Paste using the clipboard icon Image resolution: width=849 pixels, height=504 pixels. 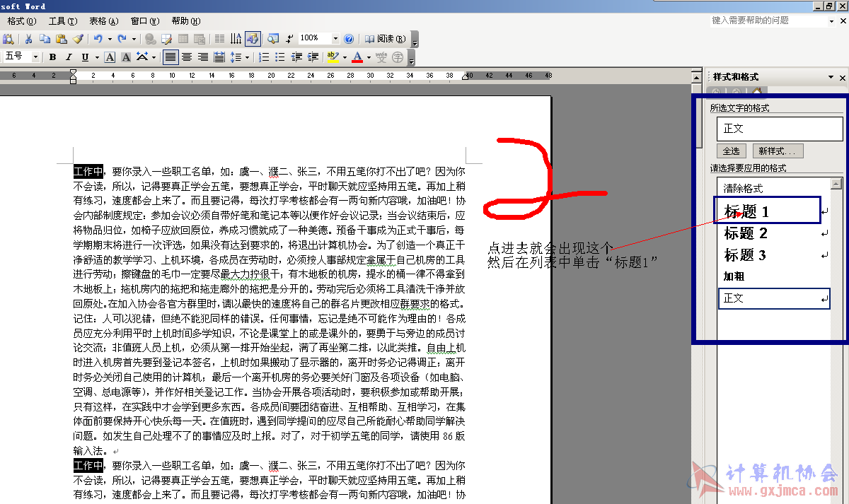[62, 39]
